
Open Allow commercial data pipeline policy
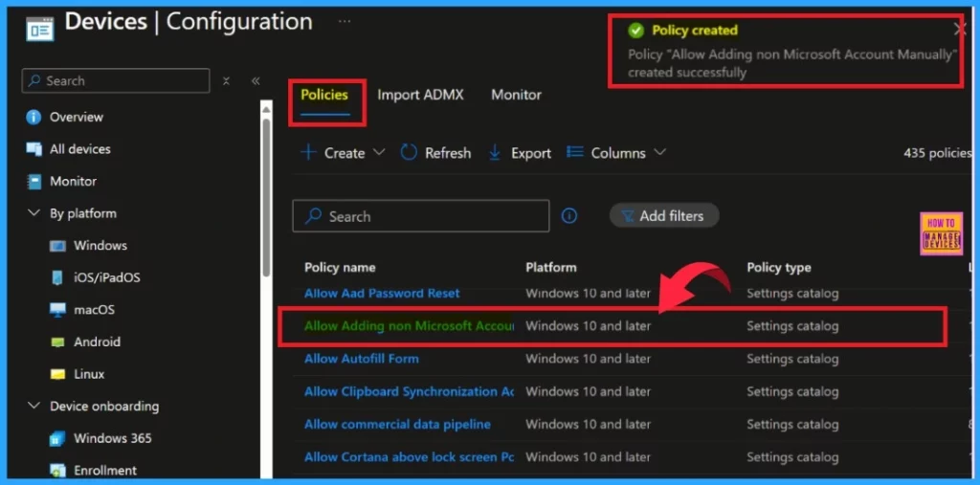tap(397, 425)
